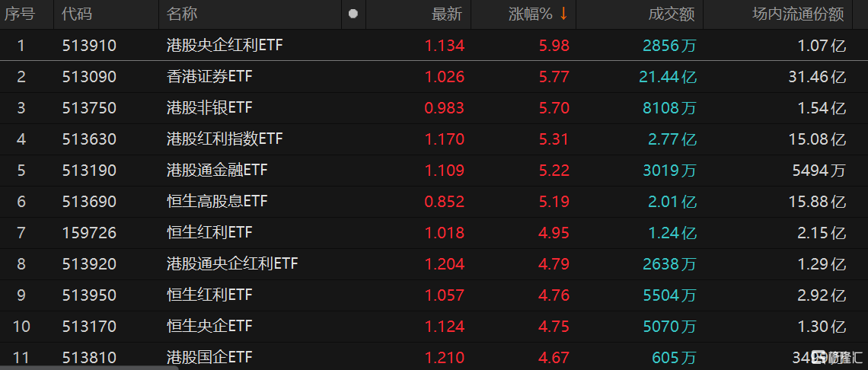Click code 513090 cell
Screen dimensions: 868x370
[89, 77]
